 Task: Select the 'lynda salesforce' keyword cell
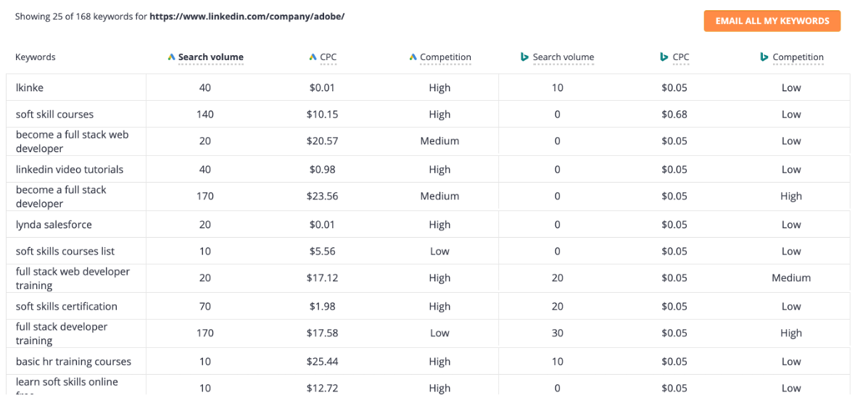point(54,225)
